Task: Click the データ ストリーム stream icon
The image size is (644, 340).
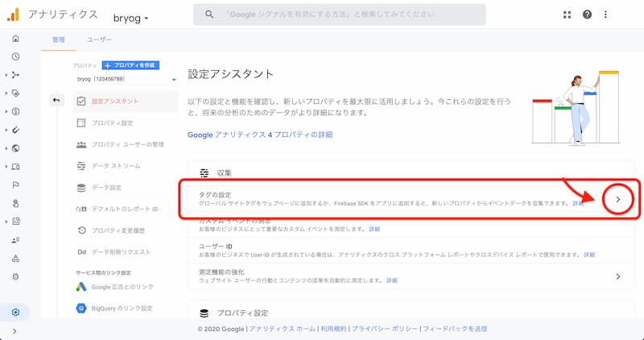Action: pos(81,166)
